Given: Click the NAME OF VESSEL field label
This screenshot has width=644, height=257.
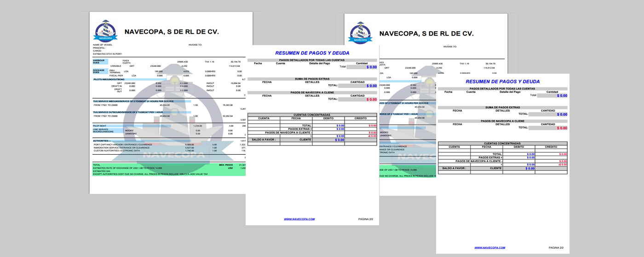Looking at the screenshot, I should point(102,45).
